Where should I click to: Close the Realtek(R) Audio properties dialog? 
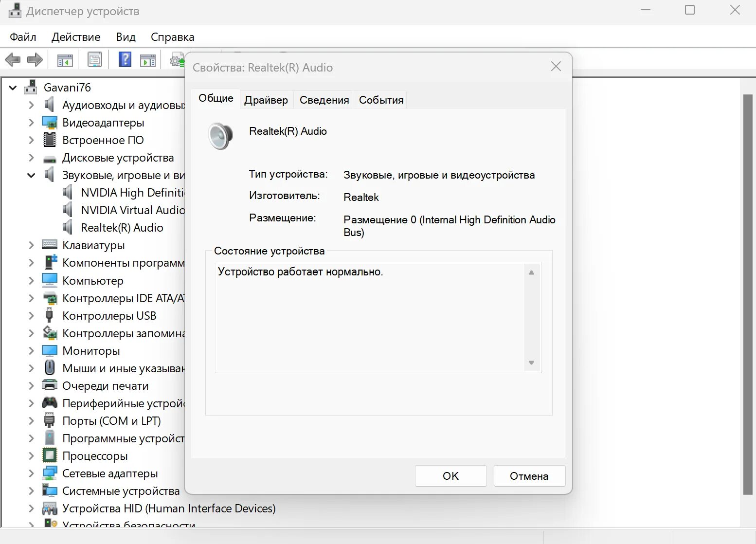556,67
